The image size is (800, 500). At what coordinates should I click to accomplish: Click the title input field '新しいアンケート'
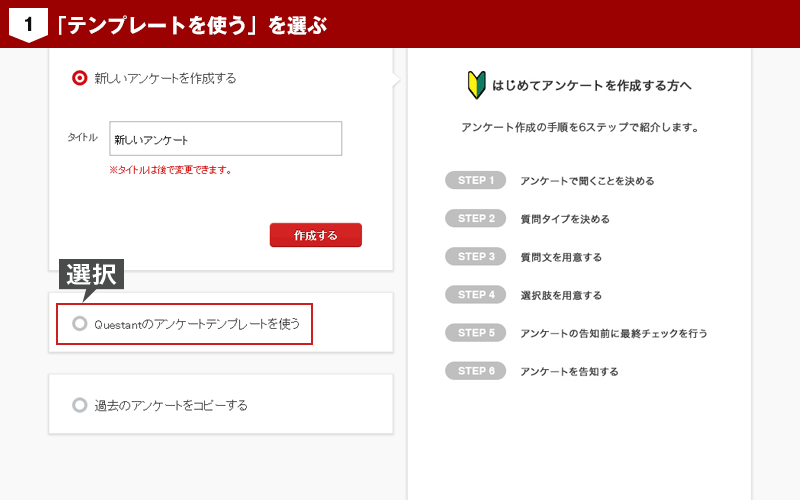(x=225, y=140)
